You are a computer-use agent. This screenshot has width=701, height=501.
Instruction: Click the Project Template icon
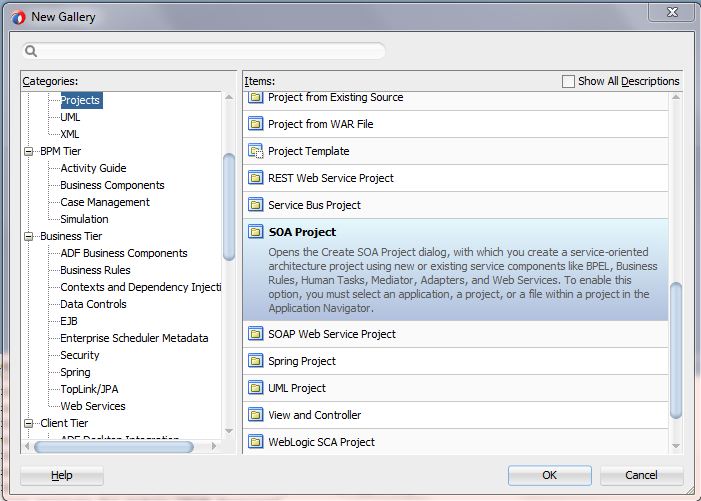256,151
